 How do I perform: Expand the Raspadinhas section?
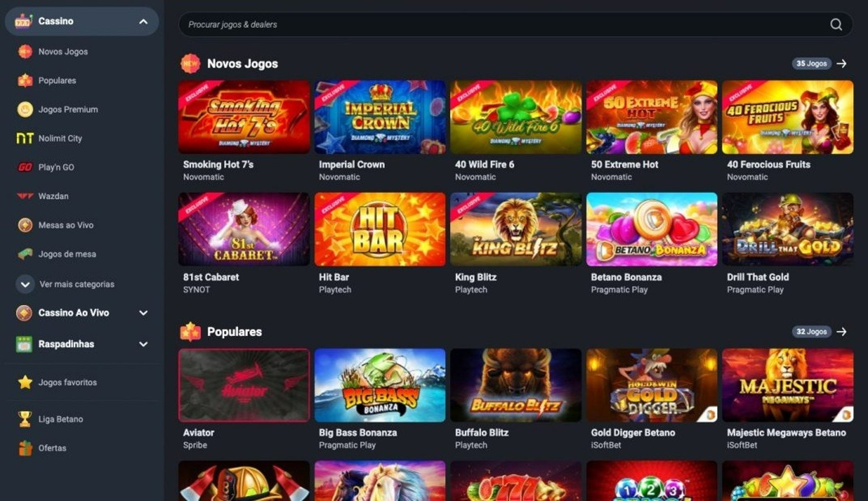(x=82, y=344)
